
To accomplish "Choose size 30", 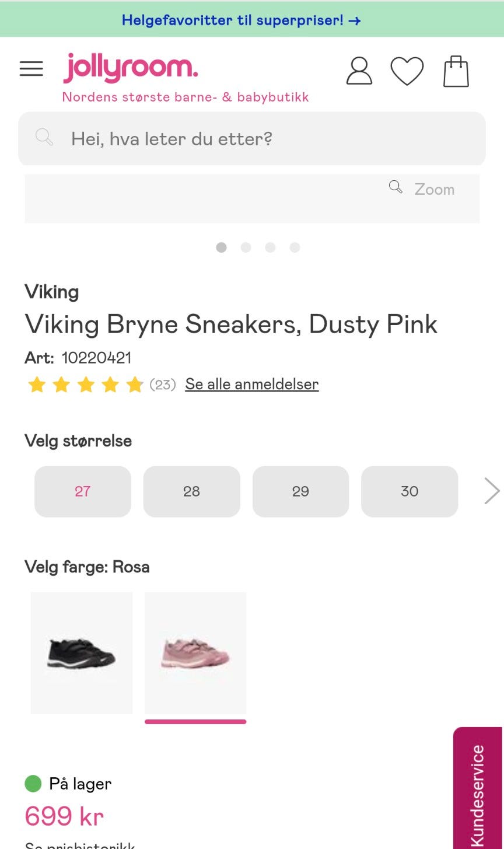I will tap(409, 491).
